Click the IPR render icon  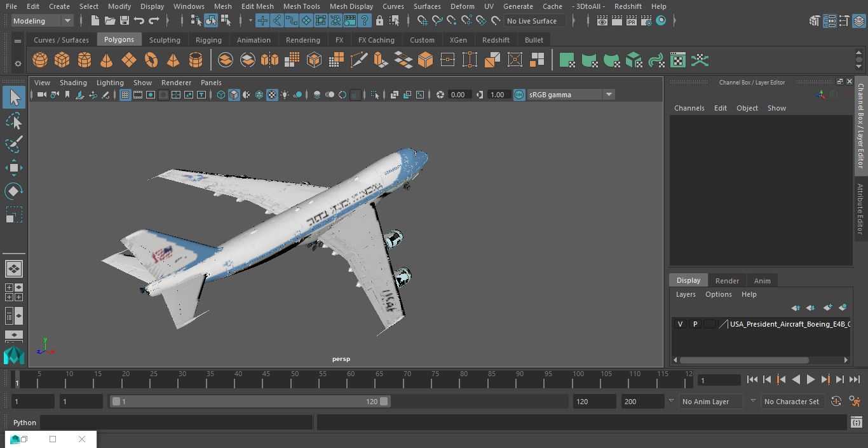631,21
